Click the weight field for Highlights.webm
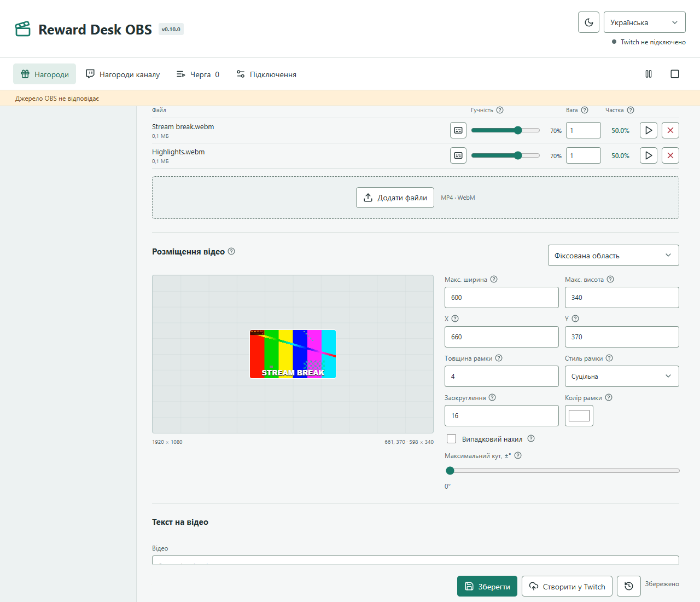 tap(584, 155)
